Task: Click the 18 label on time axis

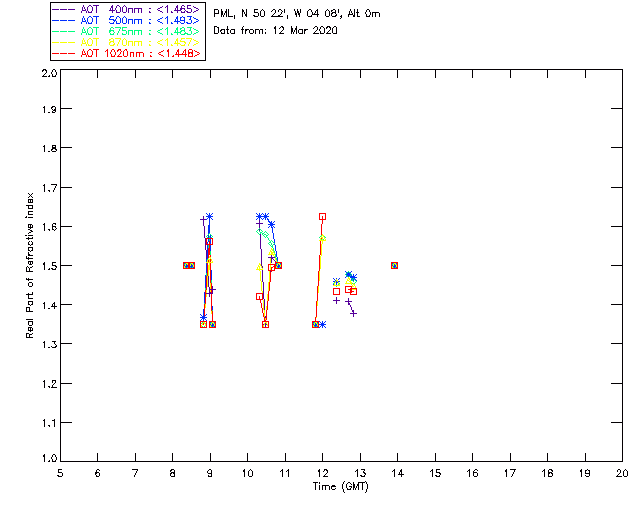Action: tap(548, 473)
